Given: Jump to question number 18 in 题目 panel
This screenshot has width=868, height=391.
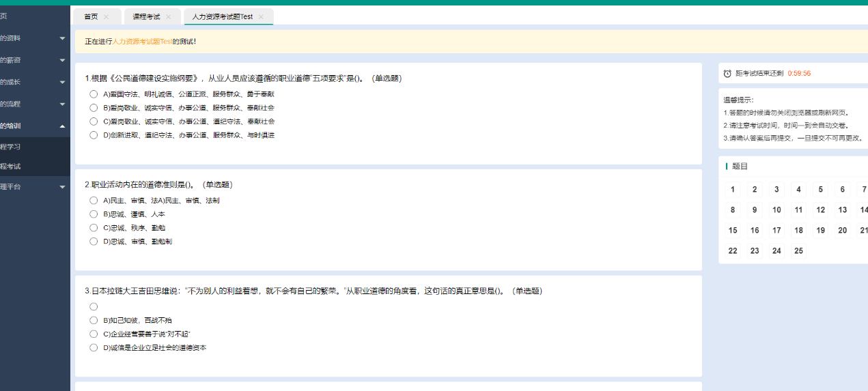Looking at the screenshot, I should point(798,231).
